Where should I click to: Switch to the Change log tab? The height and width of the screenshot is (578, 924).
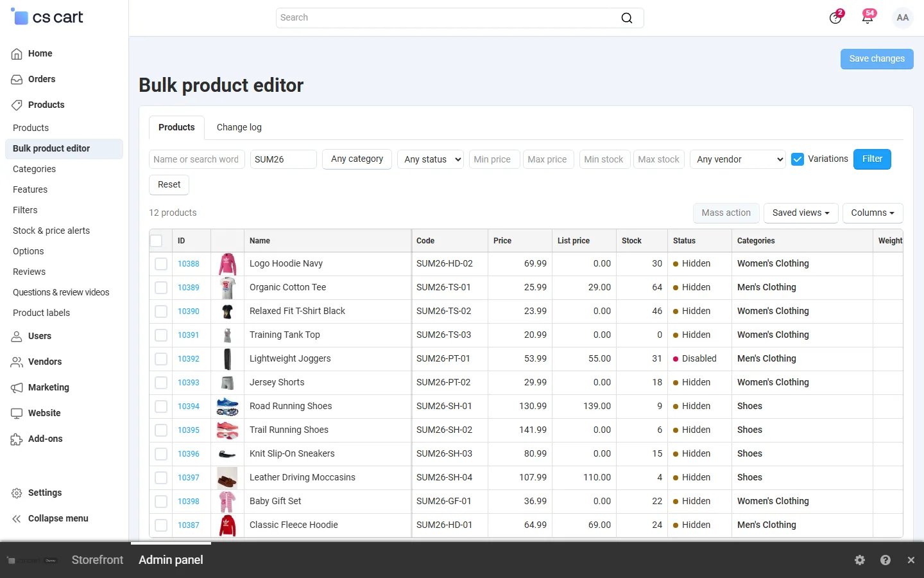tap(239, 127)
